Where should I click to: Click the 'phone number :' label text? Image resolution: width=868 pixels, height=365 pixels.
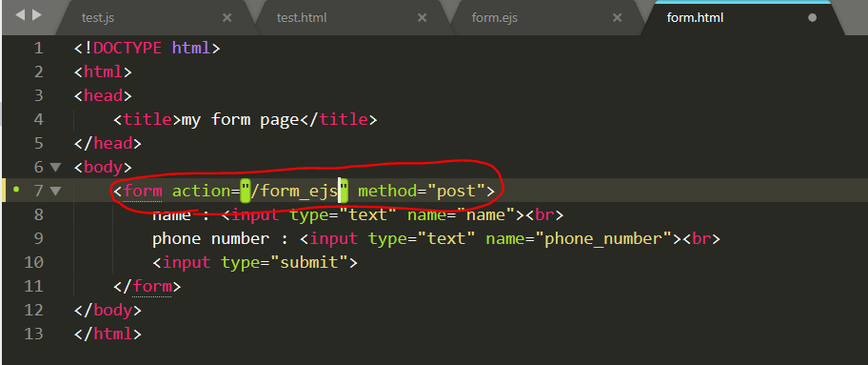[221, 238]
